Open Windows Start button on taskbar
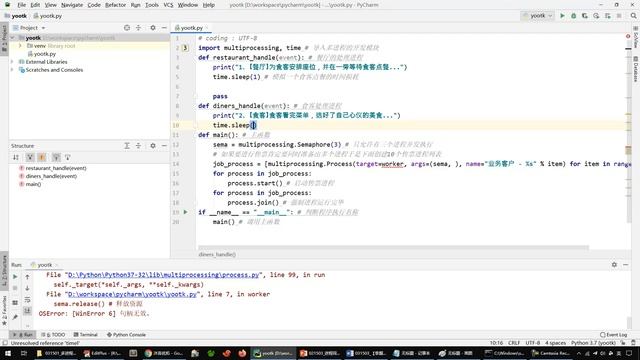640x360 pixels. [7, 353]
